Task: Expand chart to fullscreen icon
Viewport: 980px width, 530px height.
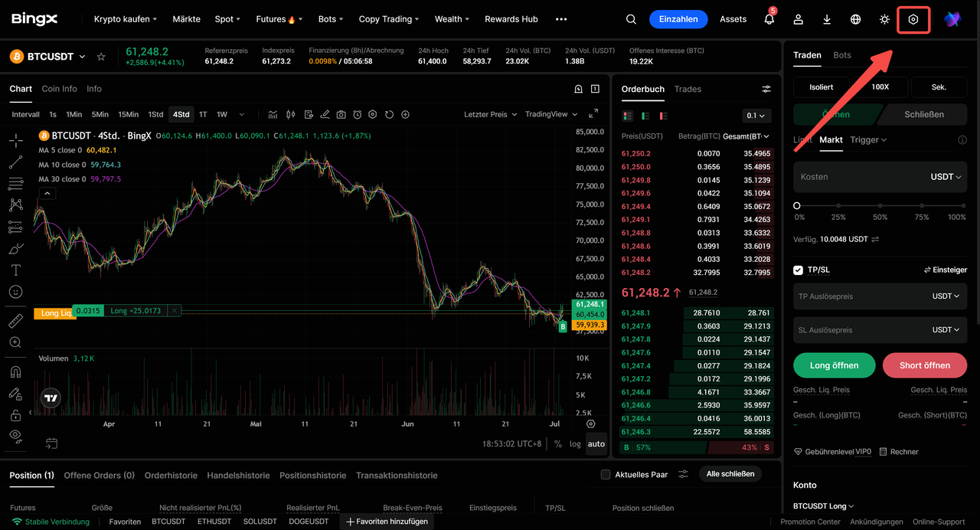Action: tap(593, 114)
